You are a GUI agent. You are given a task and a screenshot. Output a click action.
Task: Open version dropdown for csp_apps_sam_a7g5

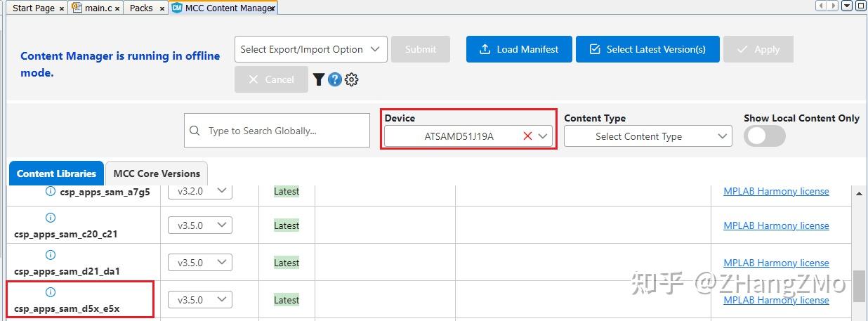(x=199, y=191)
